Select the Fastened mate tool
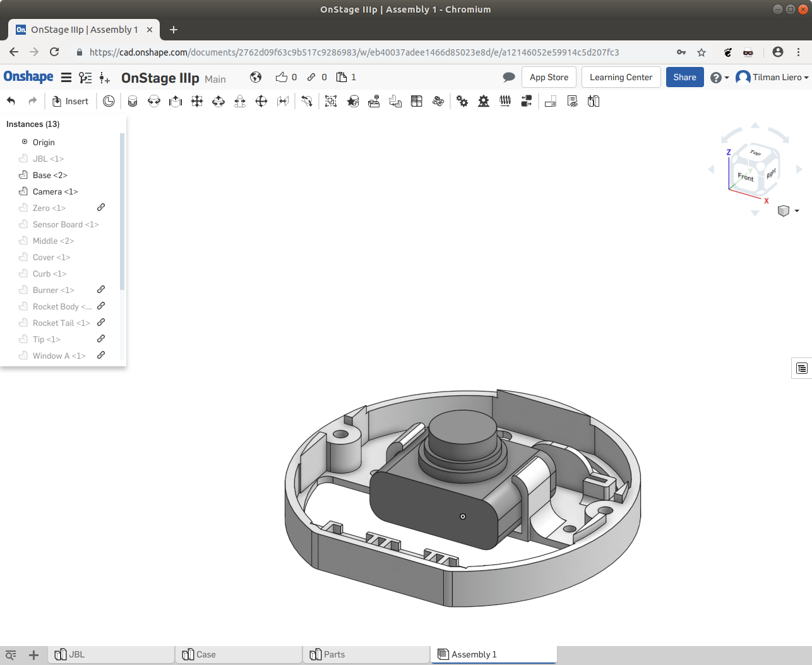Image resolution: width=812 pixels, height=665 pixels. click(x=133, y=101)
